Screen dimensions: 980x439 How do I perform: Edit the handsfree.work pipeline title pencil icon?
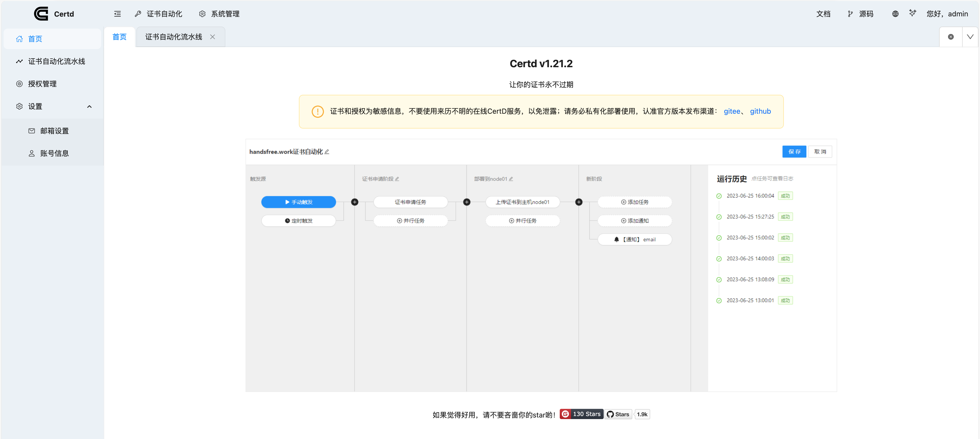point(327,152)
